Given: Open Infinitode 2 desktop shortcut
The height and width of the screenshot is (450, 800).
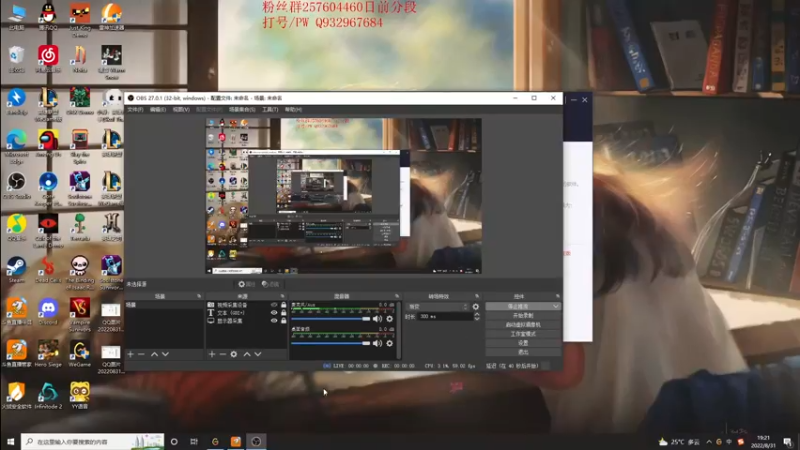Looking at the screenshot, I should coord(48,396).
